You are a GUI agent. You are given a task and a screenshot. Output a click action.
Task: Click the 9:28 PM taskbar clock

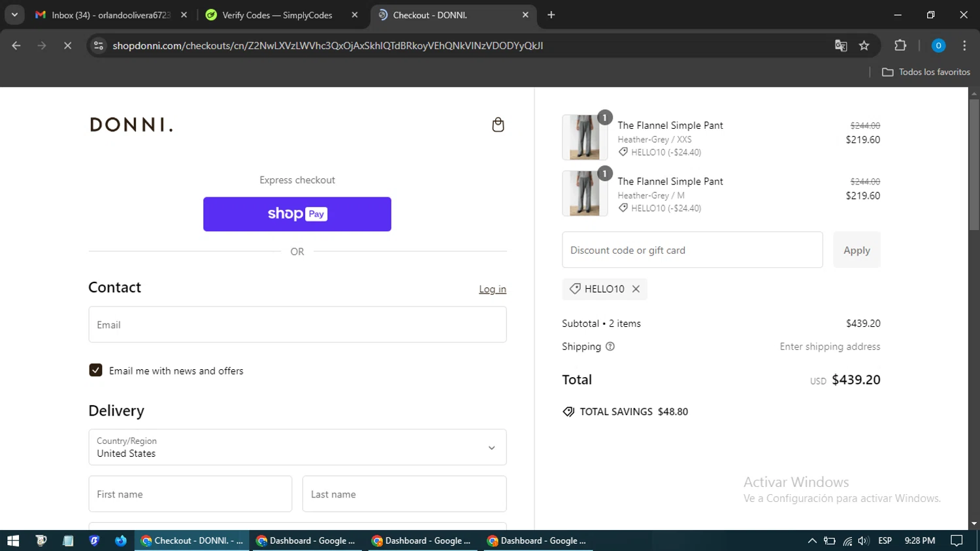click(920, 541)
